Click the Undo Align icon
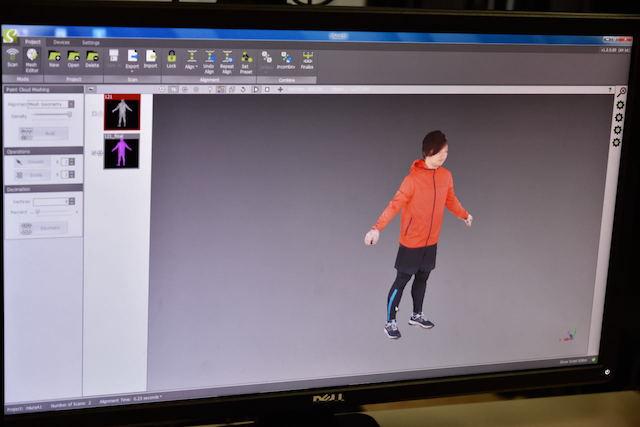 (209, 57)
